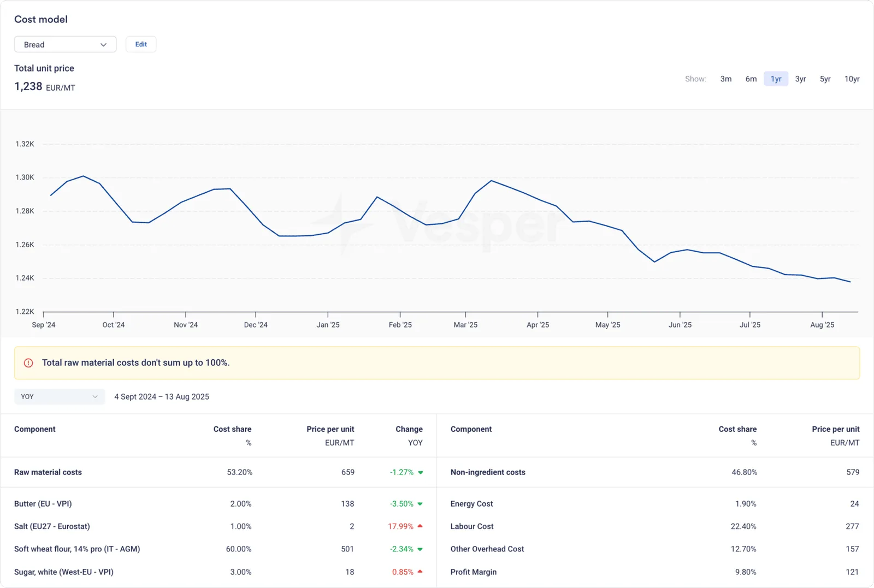Select the 1yr time range

pyautogui.click(x=776, y=79)
